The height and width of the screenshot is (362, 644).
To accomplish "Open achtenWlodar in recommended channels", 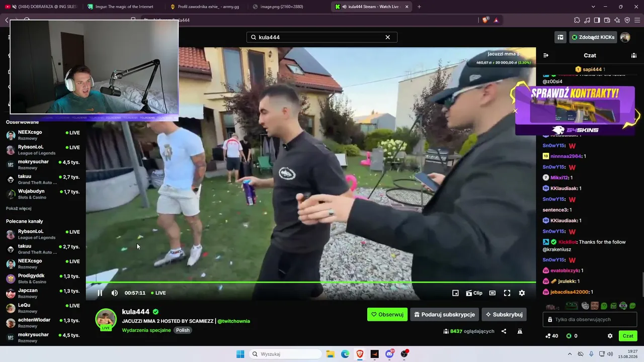I will coord(43,323).
